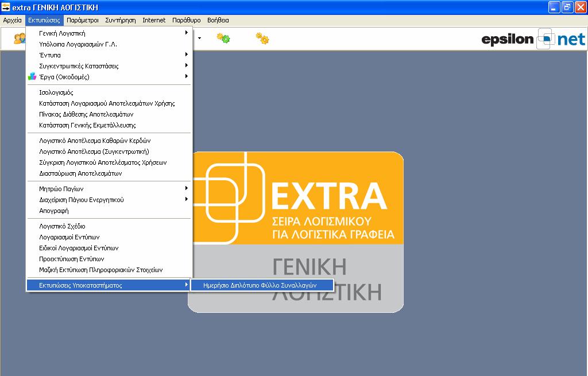Select Μαζική Εκτύπωση Πληροφοριακών Στοιχείων
This screenshot has width=588, height=376.
point(109,270)
